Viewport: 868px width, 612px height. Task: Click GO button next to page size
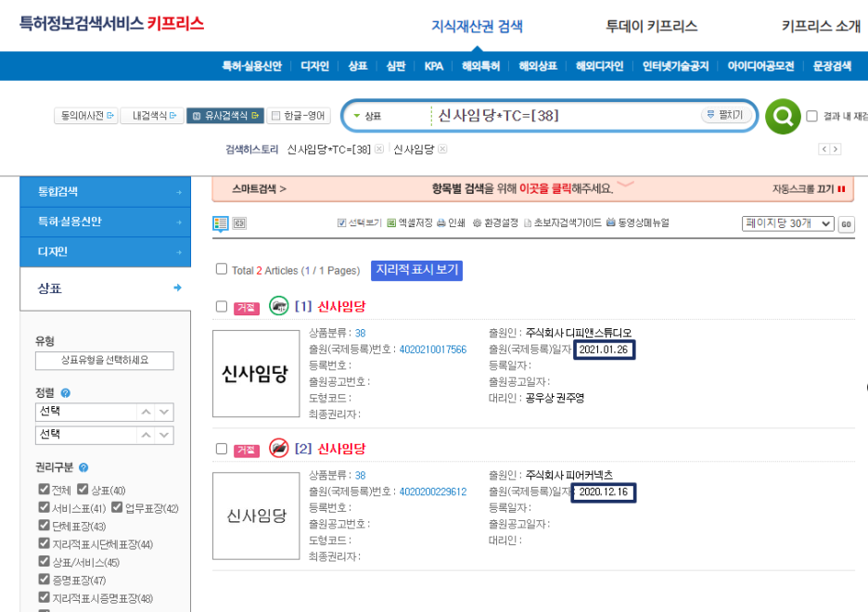(x=847, y=224)
